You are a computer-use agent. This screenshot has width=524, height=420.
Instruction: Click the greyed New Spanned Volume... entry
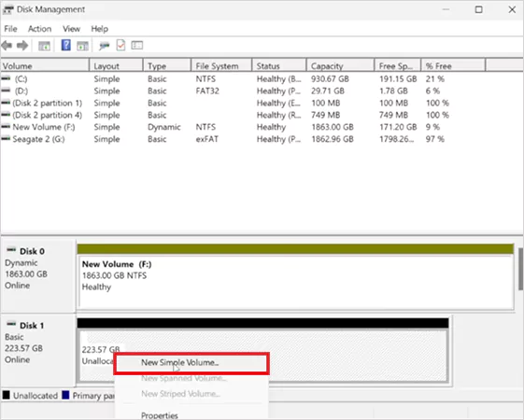point(191,379)
